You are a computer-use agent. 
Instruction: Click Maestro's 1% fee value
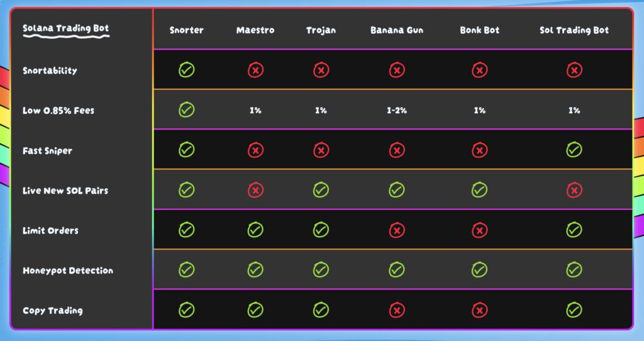point(255,111)
